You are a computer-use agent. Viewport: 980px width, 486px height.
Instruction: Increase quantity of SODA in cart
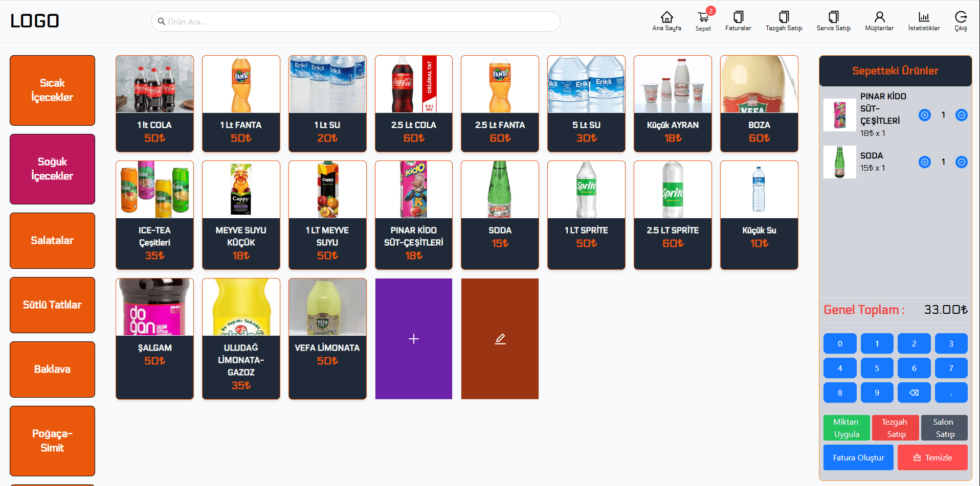tap(924, 162)
